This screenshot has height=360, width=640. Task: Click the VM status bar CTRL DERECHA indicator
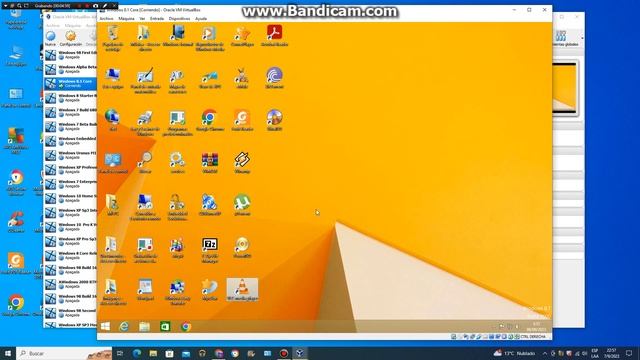coord(533,337)
